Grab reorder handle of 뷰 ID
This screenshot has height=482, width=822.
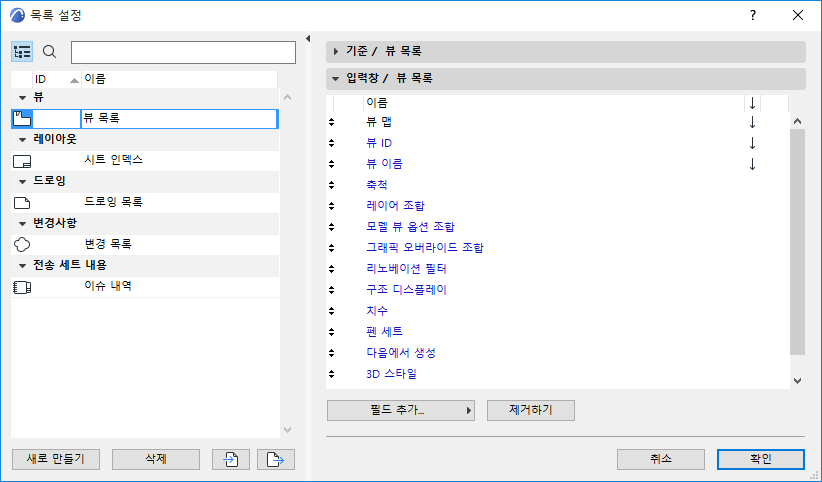[331, 143]
